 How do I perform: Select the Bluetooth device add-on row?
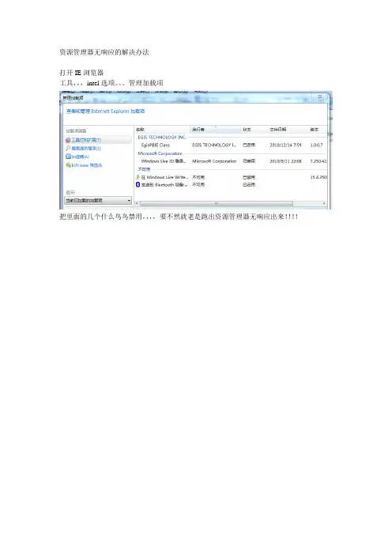tap(232, 185)
